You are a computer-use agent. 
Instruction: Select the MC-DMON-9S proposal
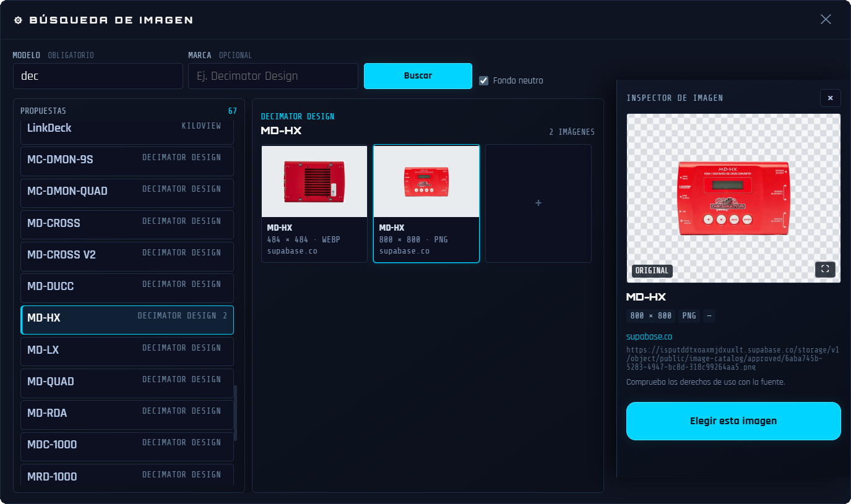pos(127,161)
